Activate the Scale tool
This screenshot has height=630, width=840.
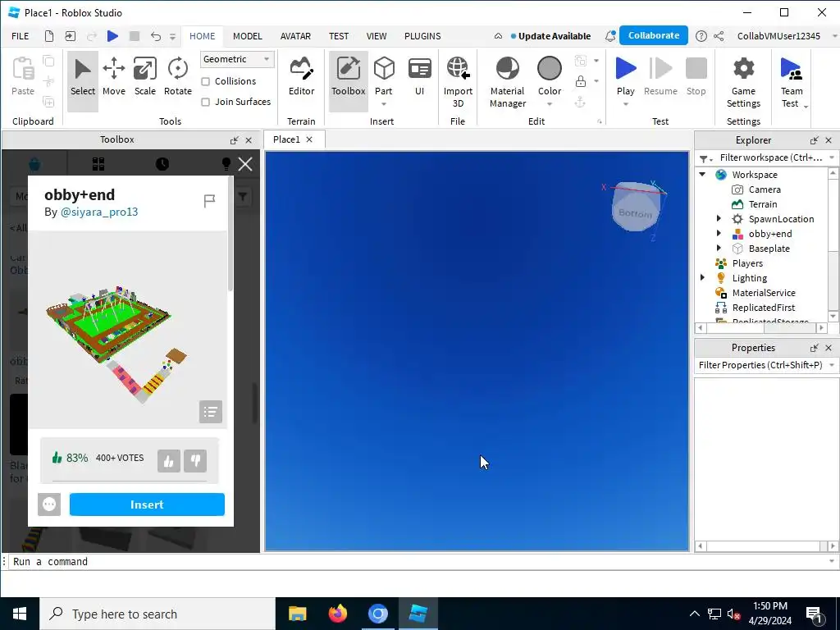pos(145,78)
